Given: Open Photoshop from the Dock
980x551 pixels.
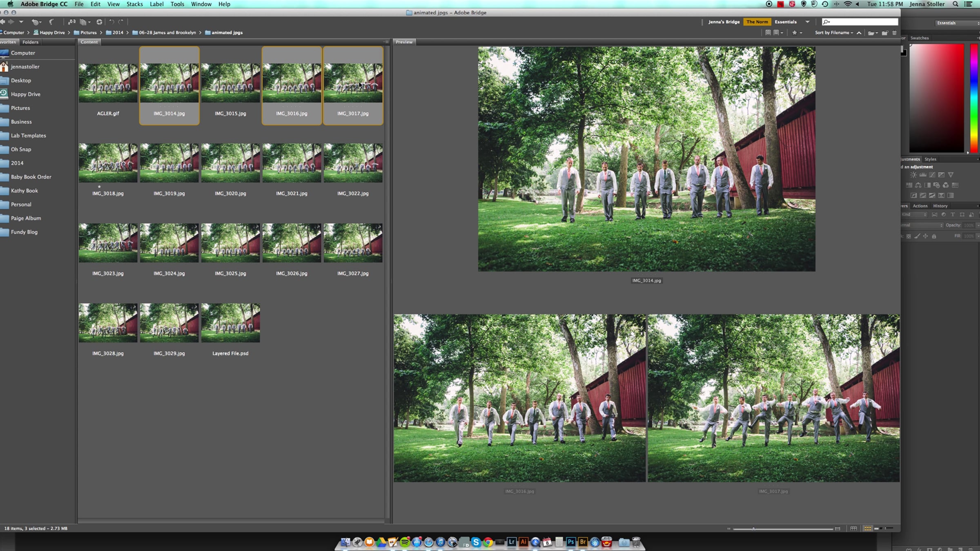Looking at the screenshot, I should [x=570, y=542].
